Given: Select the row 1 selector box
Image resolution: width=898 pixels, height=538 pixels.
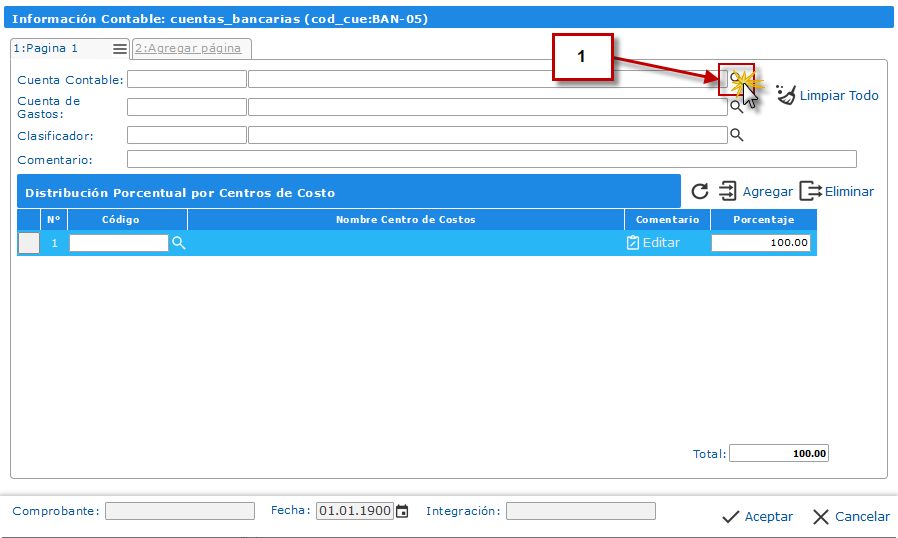Looking at the screenshot, I should pyautogui.click(x=29, y=243).
